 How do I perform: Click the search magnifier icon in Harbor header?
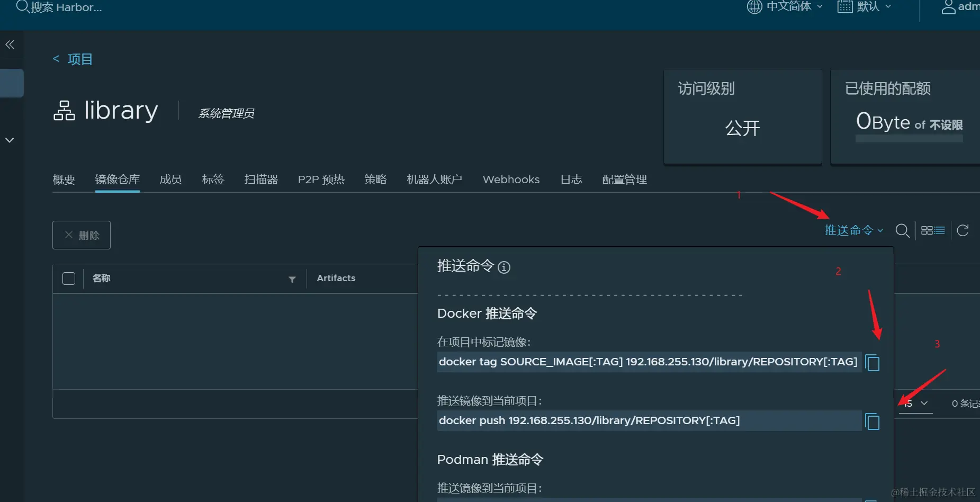(x=22, y=7)
